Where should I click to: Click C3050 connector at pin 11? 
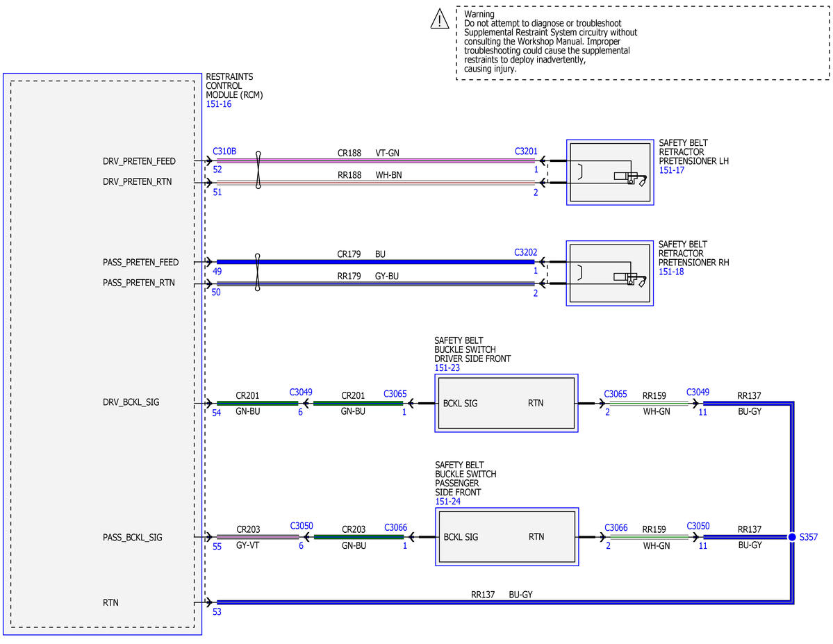point(698,526)
